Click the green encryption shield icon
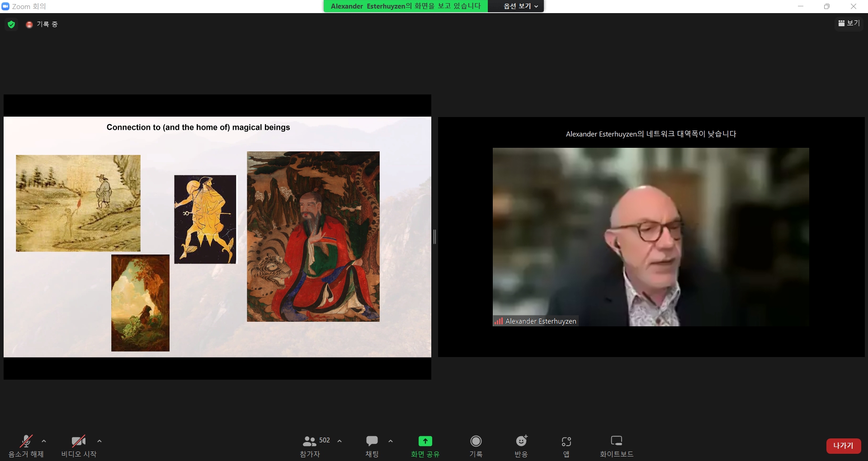The height and width of the screenshot is (461, 868). (12, 24)
